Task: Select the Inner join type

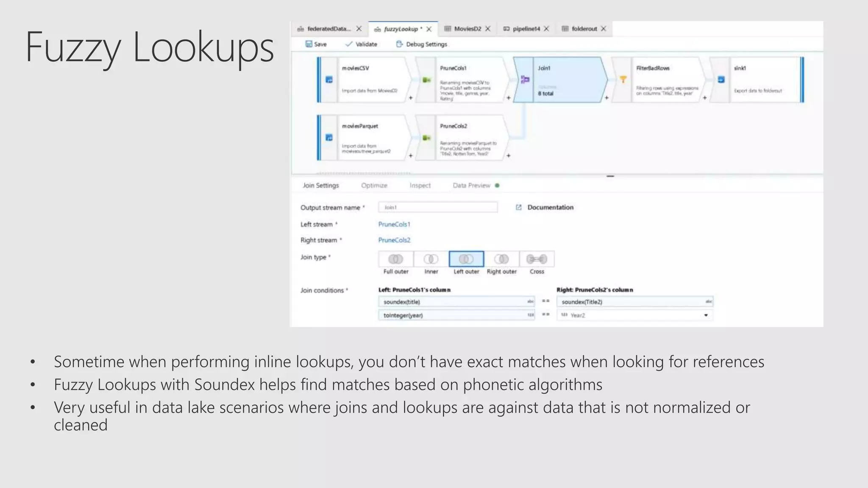Action: [431, 259]
